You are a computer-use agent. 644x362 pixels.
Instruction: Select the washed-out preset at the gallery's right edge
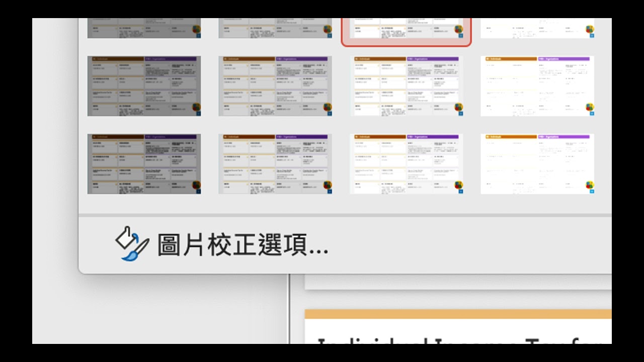tap(537, 85)
